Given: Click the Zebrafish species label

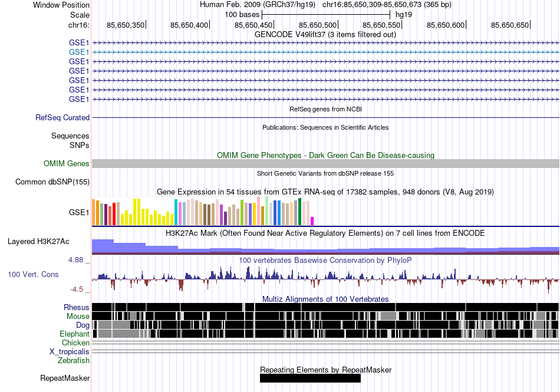Looking at the screenshot, I should [x=74, y=361].
